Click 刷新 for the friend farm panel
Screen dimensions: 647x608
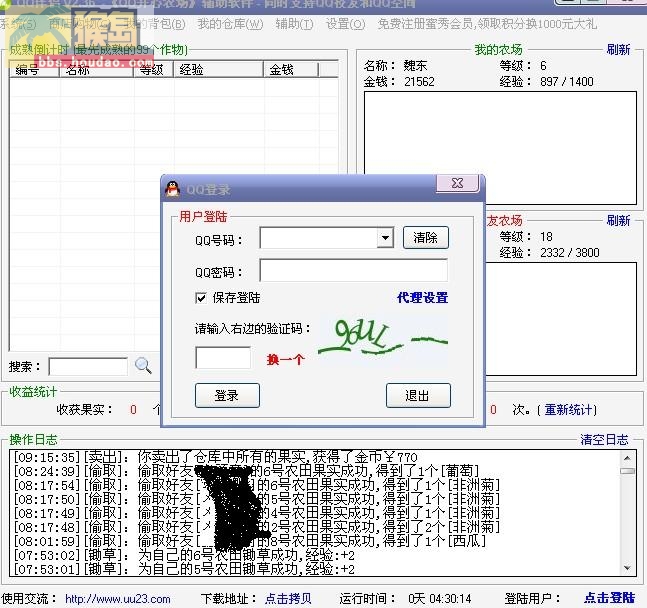[618, 220]
